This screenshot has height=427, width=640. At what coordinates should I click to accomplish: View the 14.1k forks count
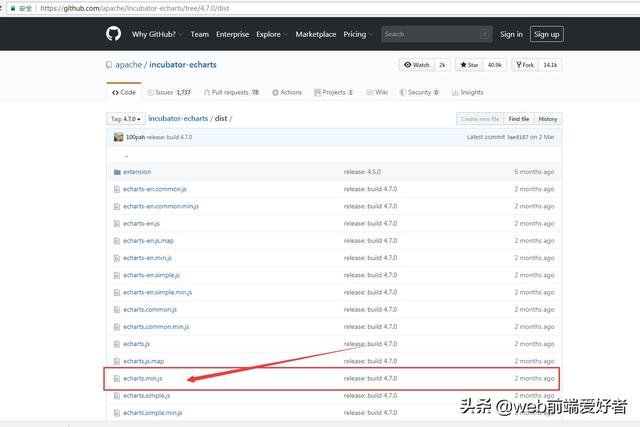point(550,65)
